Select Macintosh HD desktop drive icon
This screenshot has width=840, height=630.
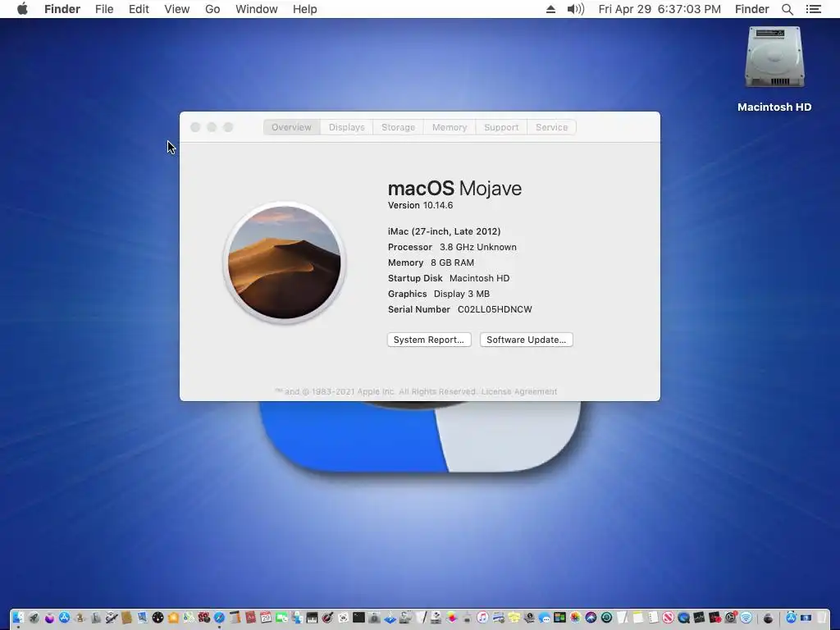pos(774,58)
